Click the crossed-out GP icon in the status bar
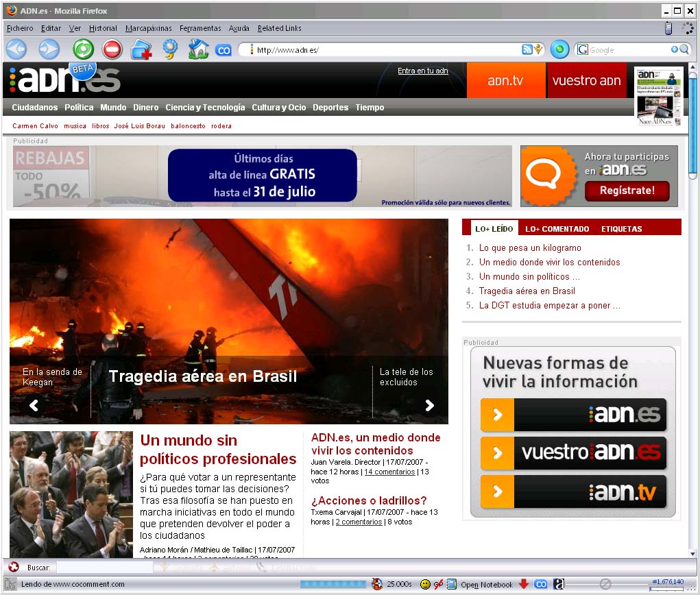 [438, 584]
